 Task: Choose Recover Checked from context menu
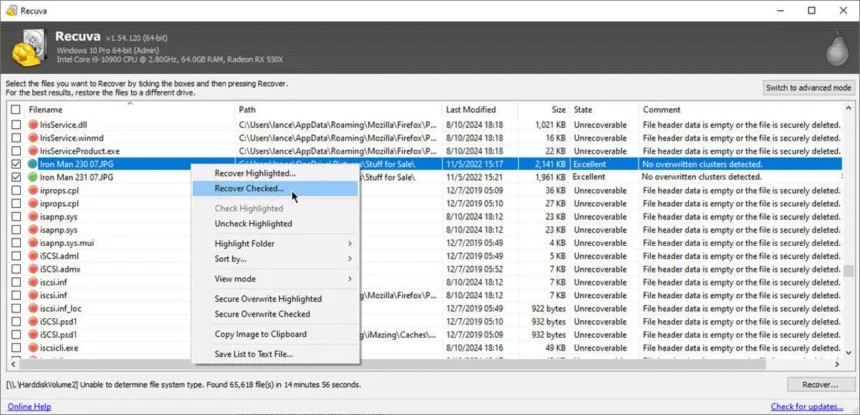[275, 189]
